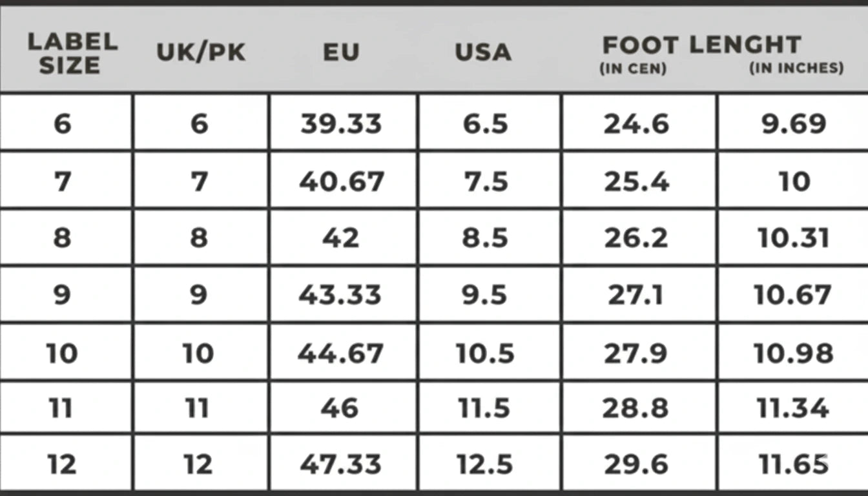Select the 10.98 inches cell
The height and width of the screenshot is (496, 868).
793,353
